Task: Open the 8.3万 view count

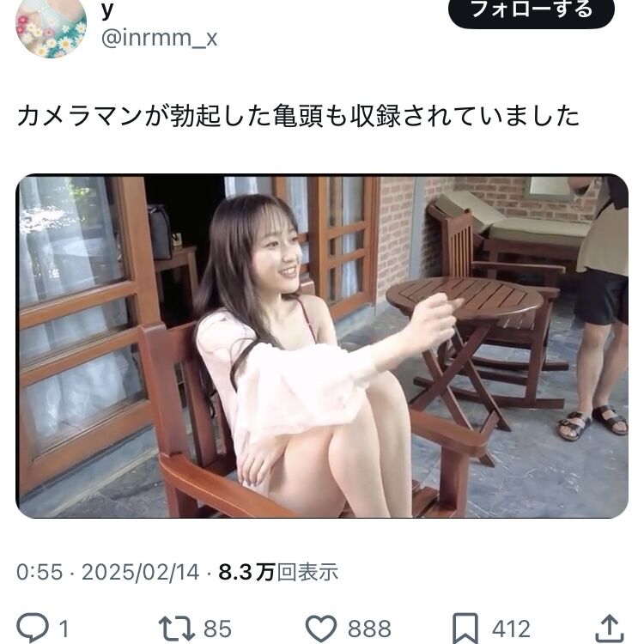Action: click(246, 572)
